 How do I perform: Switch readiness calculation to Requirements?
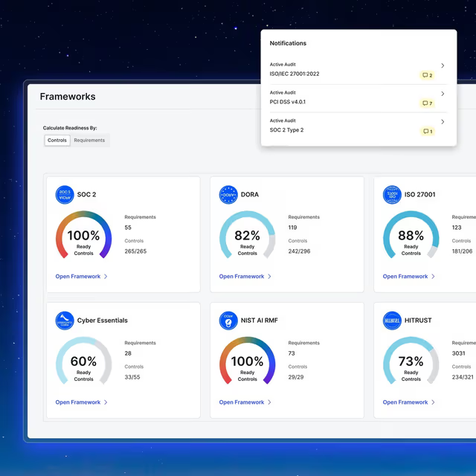pos(89,141)
